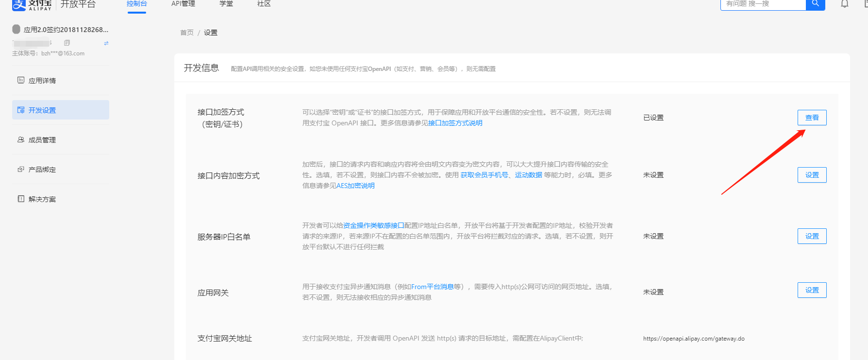Switch to the 学堂 tab

click(x=226, y=4)
